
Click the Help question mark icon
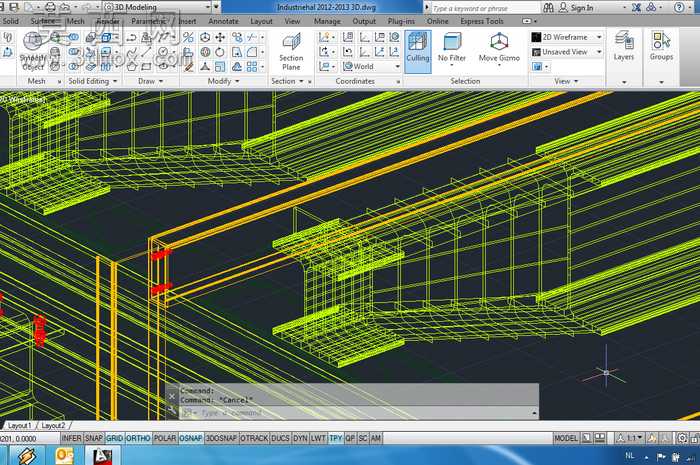click(679, 8)
